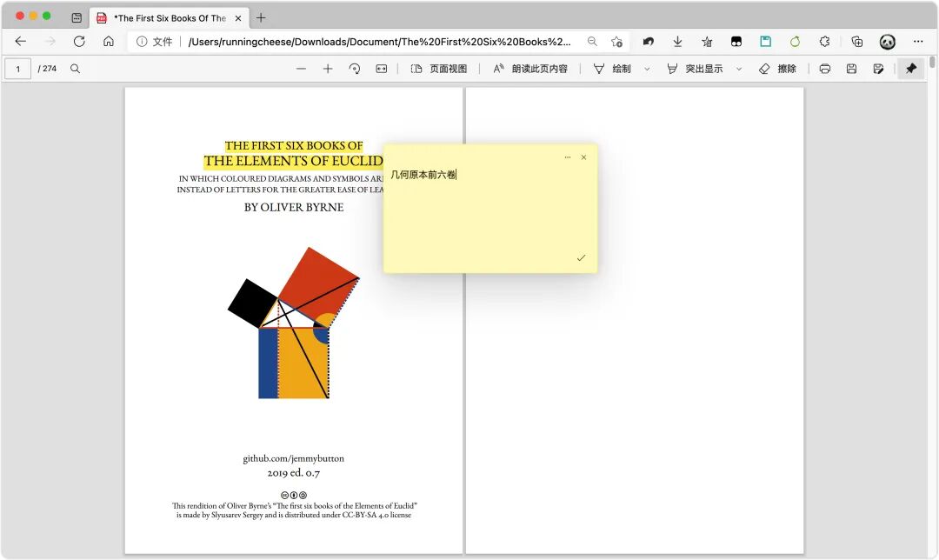
Task: Click the zoom magnifier in address bar
Action: (x=592, y=42)
